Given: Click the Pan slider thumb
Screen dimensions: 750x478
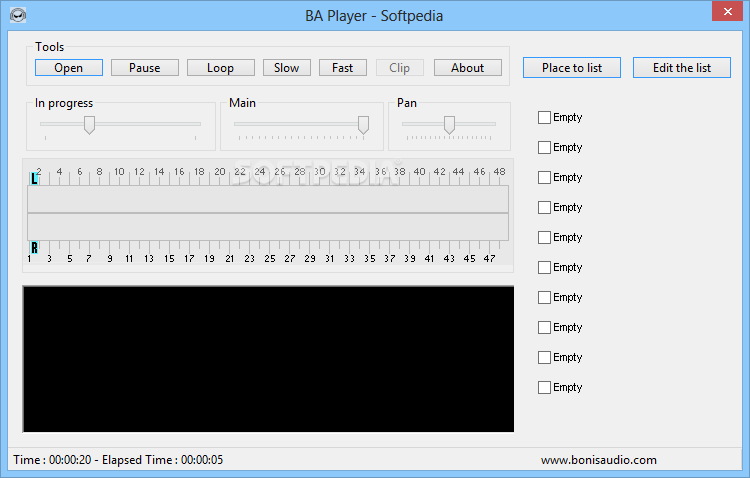Looking at the screenshot, I should click(x=449, y=125).
